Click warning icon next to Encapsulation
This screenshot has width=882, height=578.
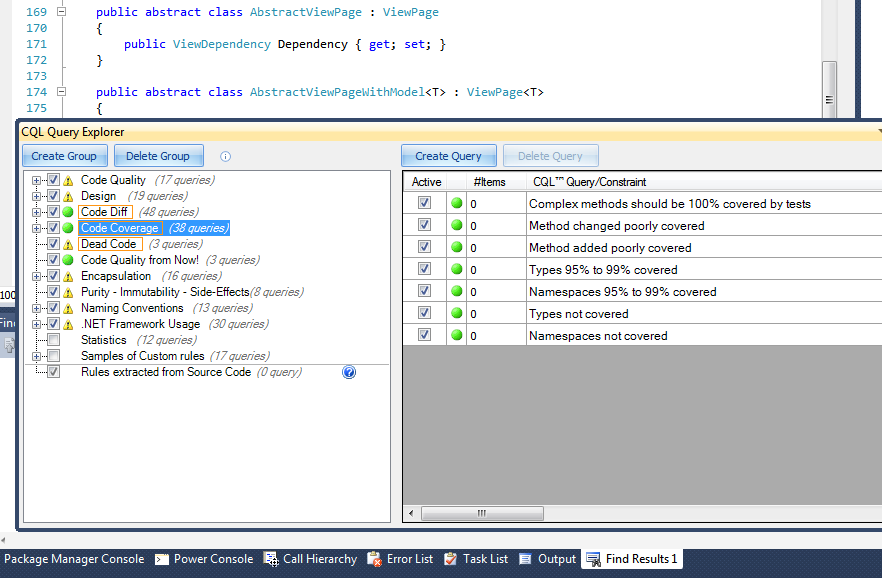tap(68, 277)
